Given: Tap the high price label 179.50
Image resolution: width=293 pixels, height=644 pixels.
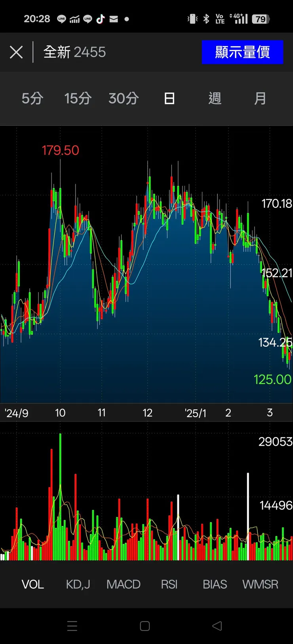Looking at the screenshot, I should coord(61,150).
